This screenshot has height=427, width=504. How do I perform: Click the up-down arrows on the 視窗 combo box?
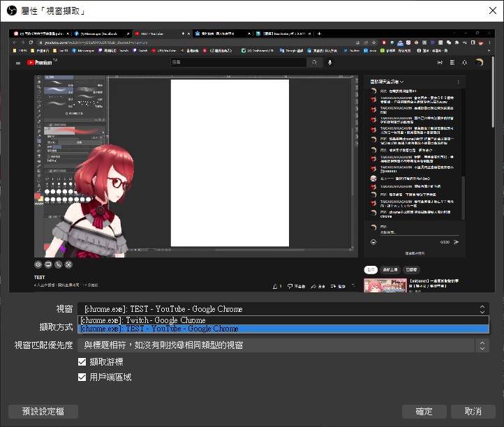[x=482, y=309]
